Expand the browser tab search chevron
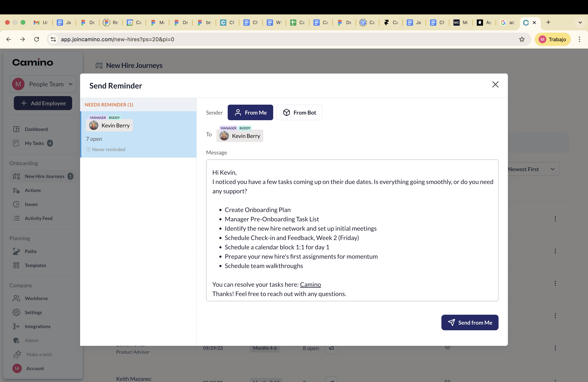The width and height of the screenshot is (588, 382). pos(580,23)
